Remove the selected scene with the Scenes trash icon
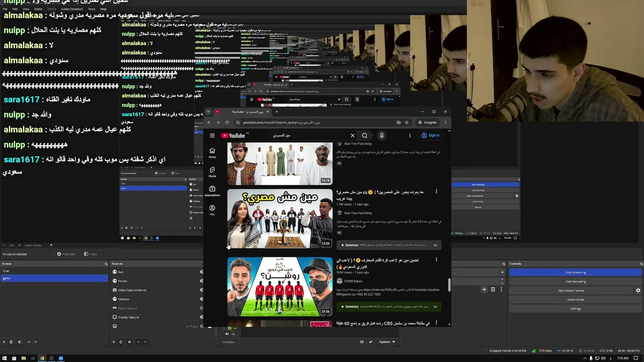This screenshot has height=362, width=644. pyautogui.click(x=11, y=342)
